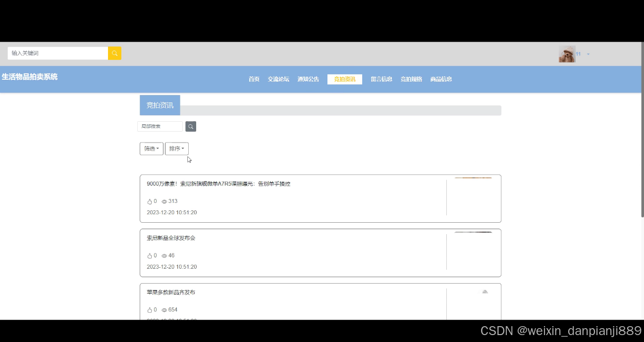The height and width of the screenshot is (342, 644).
Task: Click the eye view icon beside 313
Action: 164,201
